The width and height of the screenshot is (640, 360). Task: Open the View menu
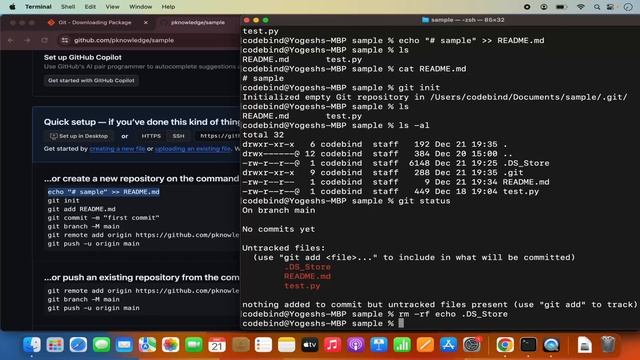click(x=112, y=7)
